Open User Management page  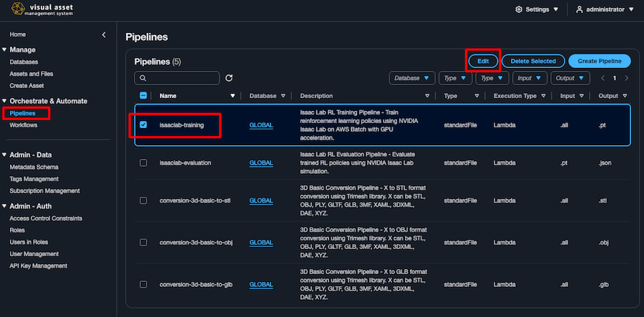tap(34, 254)
